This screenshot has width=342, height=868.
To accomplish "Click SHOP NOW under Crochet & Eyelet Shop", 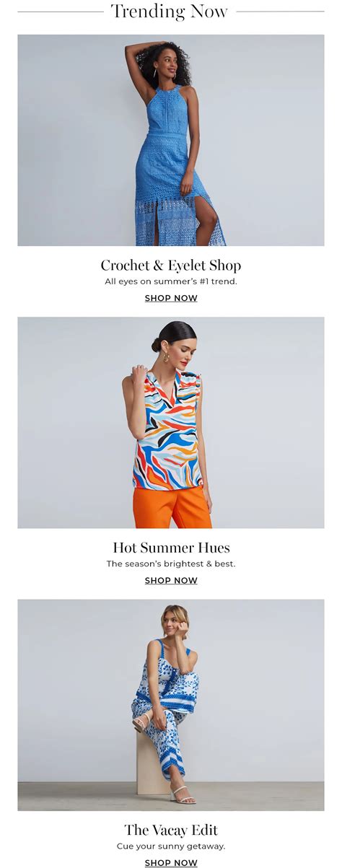I will 171,298.
